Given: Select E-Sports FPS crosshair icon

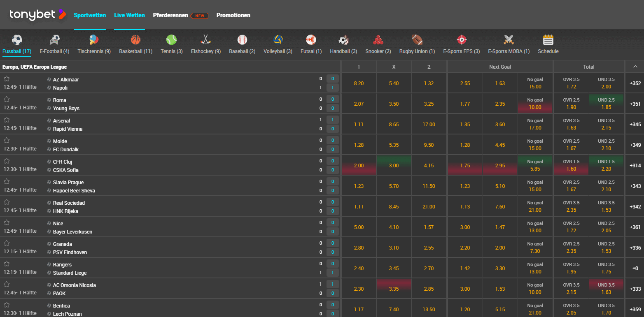Looking at the screenshot, I should [462, 40].
